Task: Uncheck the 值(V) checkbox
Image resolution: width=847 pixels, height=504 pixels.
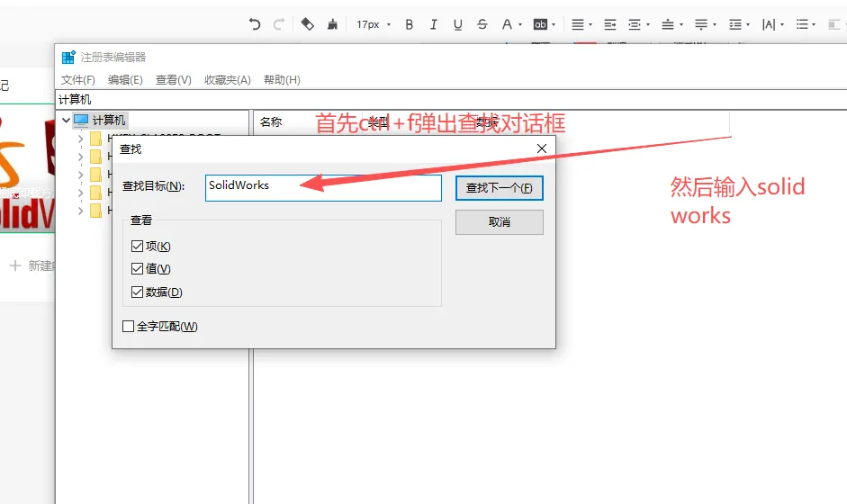Action: 137,268
